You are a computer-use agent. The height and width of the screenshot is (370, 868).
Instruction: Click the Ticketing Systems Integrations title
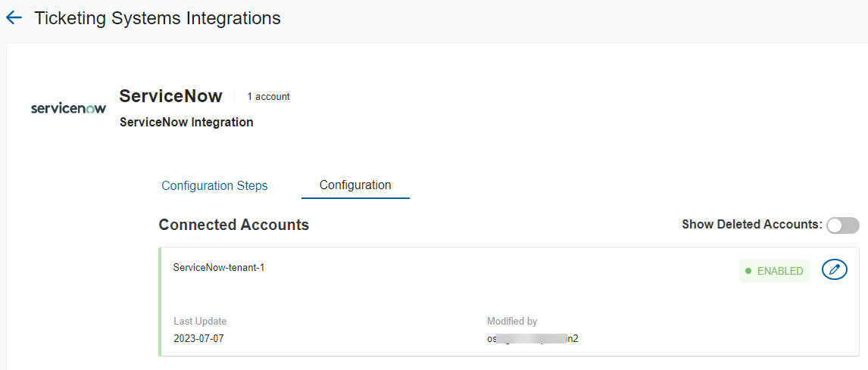tap(158, 17)
